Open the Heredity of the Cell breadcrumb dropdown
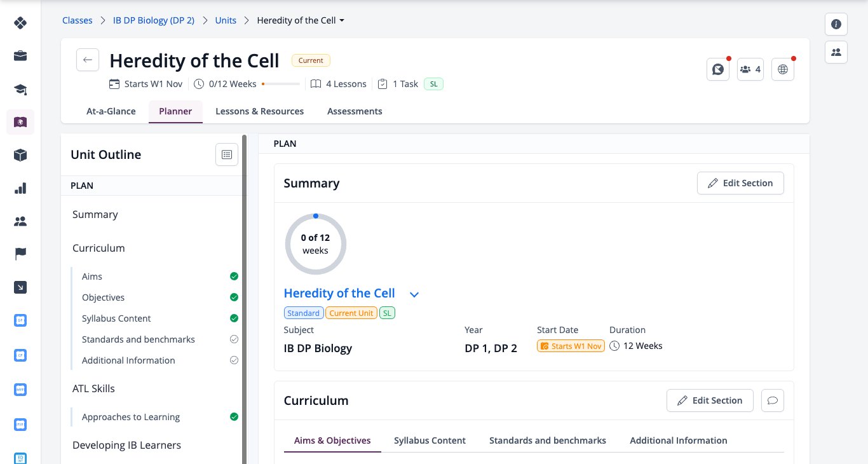This screenshot has width=868, height=464. pos(301,20)
